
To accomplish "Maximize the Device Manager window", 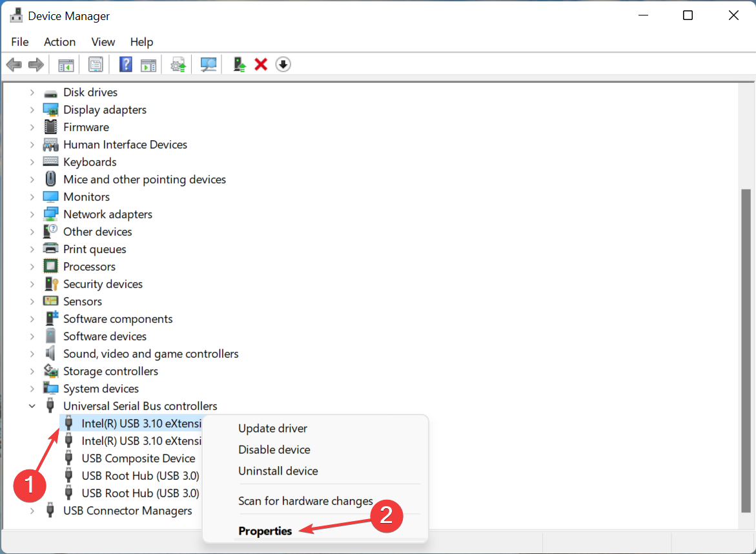I will coord(688,15).
